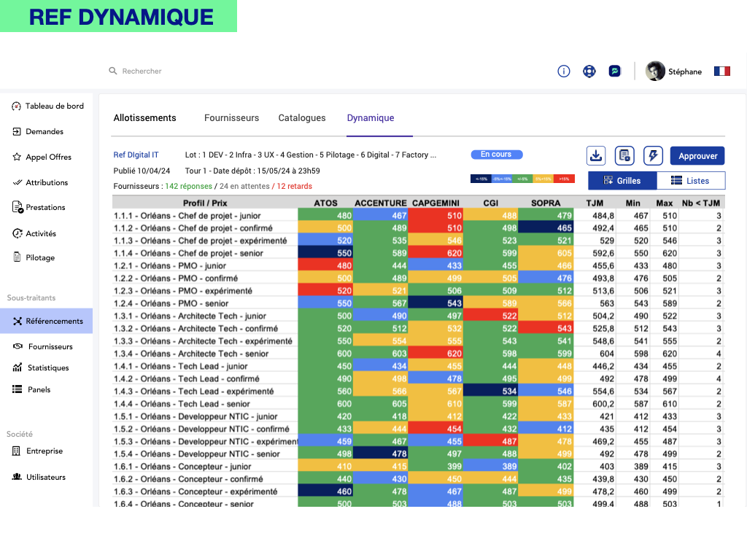The height and width of the screenshot is (560, 747).
Task: Open the Ref DIgital IT link
Action: coord(136,155)
